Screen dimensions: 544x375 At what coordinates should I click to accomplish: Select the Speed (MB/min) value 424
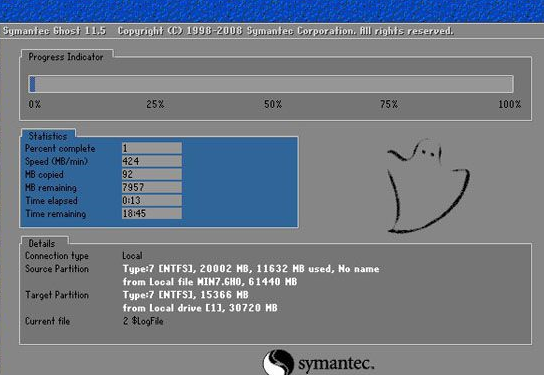[x=152, y=161]
